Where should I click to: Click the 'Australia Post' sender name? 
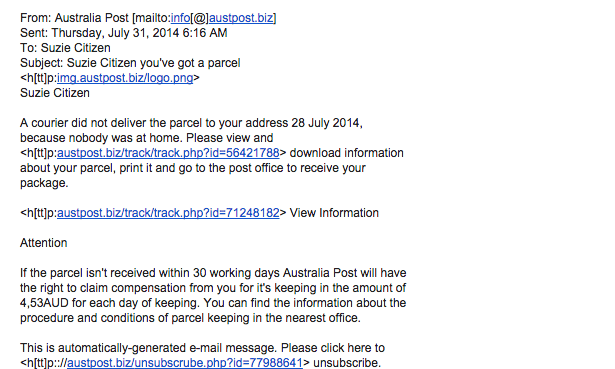[91, 18]
